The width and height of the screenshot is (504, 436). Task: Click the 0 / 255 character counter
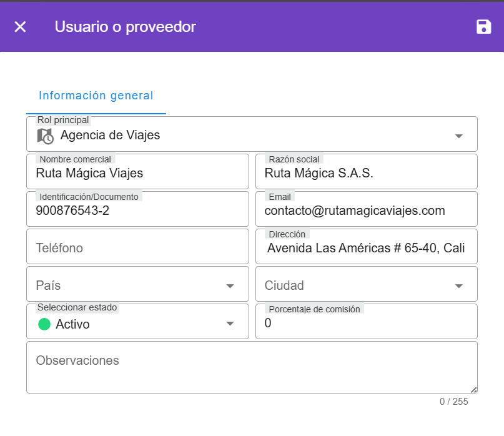(x=453, y=402)
